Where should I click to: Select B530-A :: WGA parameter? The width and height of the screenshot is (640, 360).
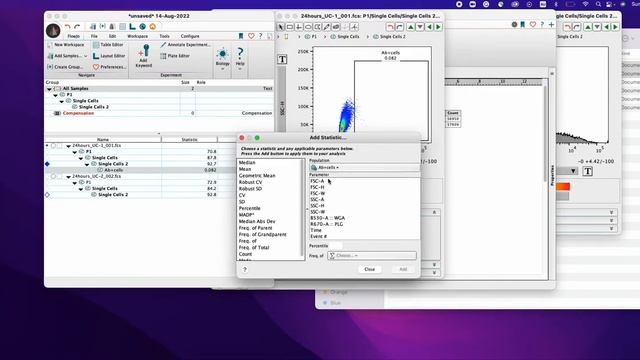pyautogui.click(x=327, y=218)
